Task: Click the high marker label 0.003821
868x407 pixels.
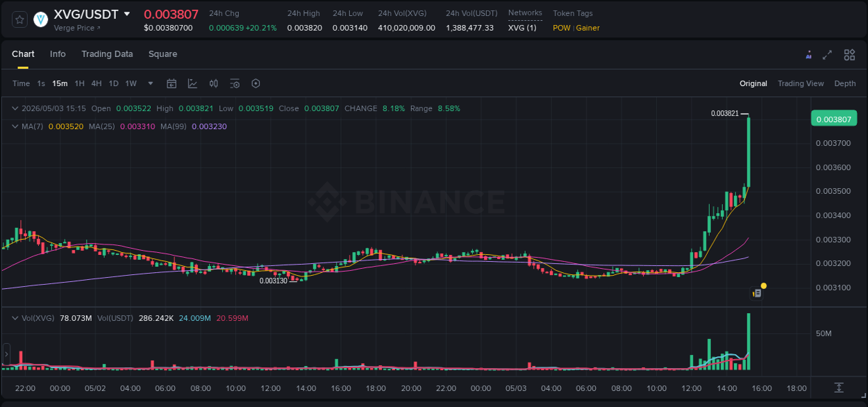Action: click(x=725, y=113)
